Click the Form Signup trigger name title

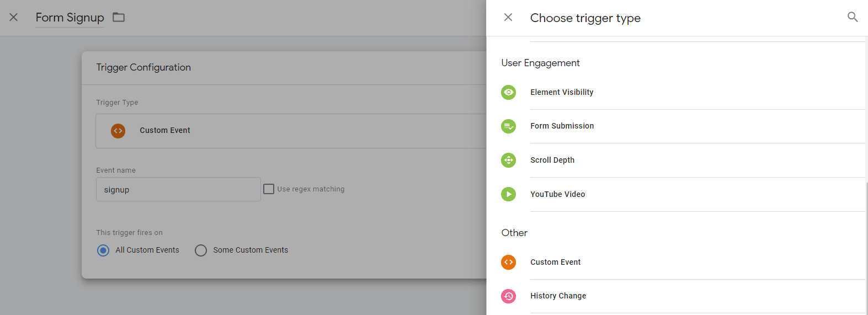70,18
